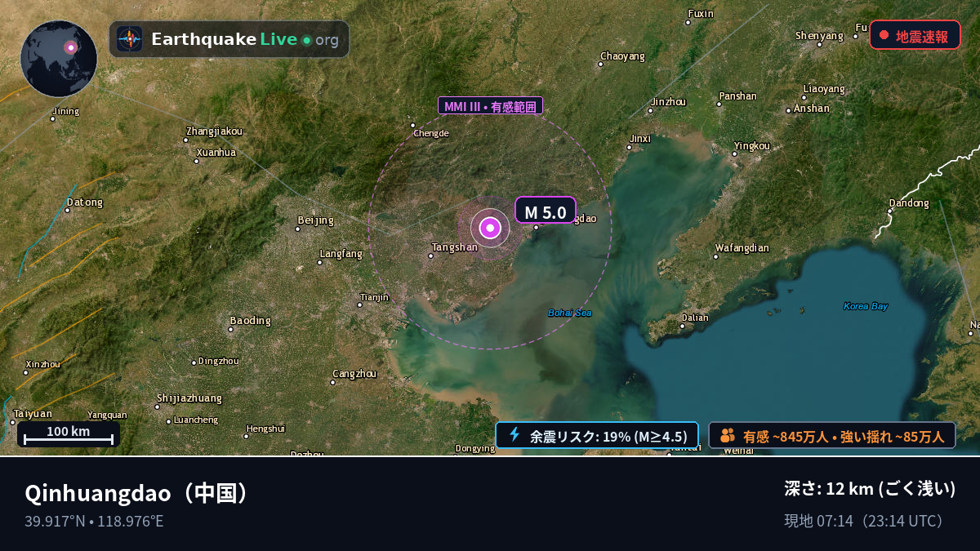Click the Fuxin city label

[701, 14]
